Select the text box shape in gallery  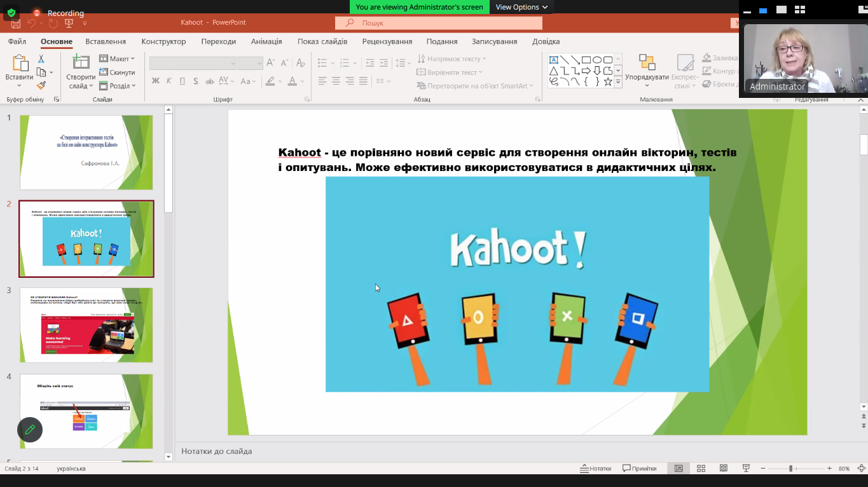click(x=554, y=60)
